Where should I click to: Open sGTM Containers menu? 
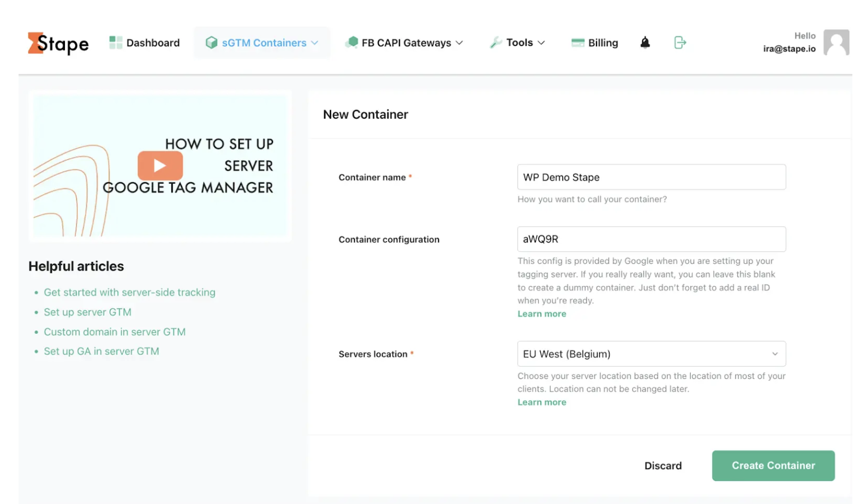[262, 43]
